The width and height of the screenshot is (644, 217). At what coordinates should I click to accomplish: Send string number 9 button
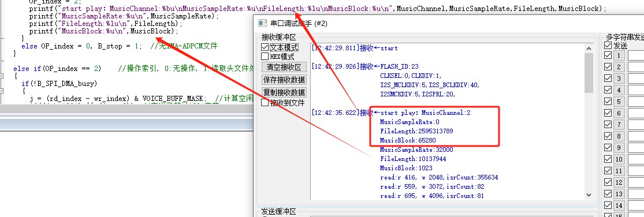(619, 148)
